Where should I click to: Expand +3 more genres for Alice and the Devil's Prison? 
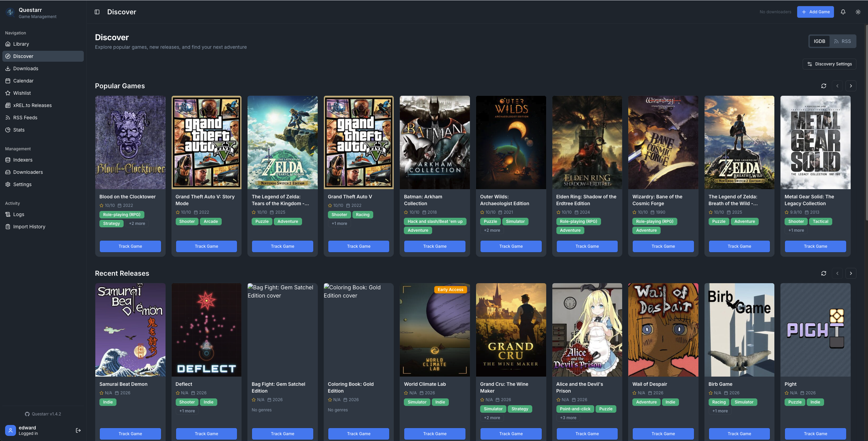568,418
